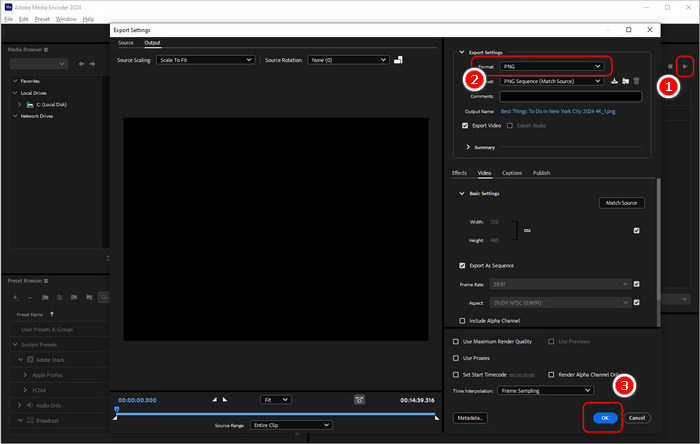Click the Adobe Media Encoder app icon in the title bar

(x=8, y=7)
